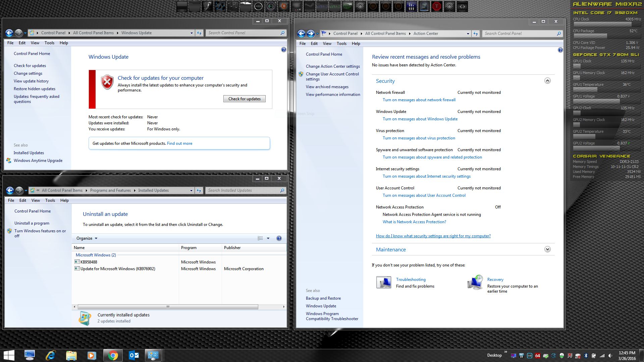The width and height of the screenshot is (644, 362).
Task: Open recent pages dropdown in Action Center
Action: [317, 34]
